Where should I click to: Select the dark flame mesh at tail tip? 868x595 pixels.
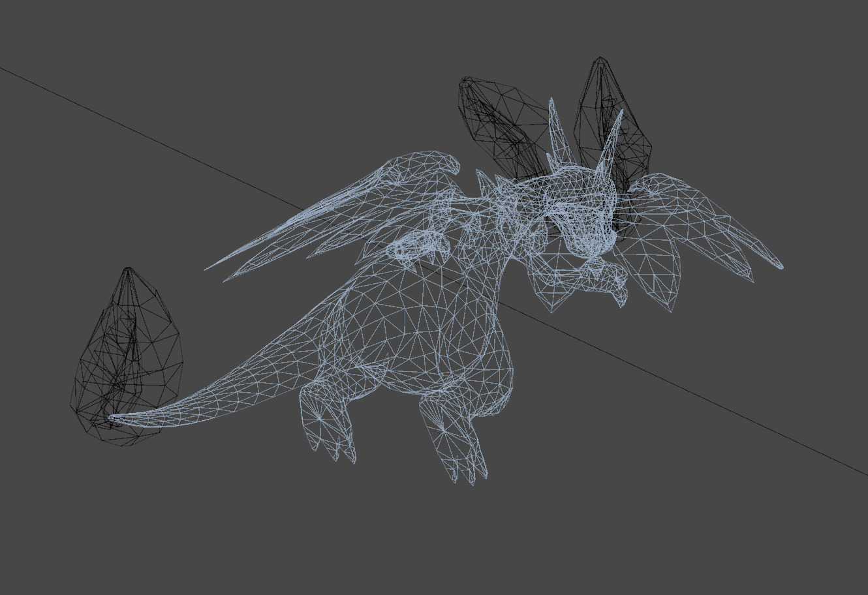126,358
